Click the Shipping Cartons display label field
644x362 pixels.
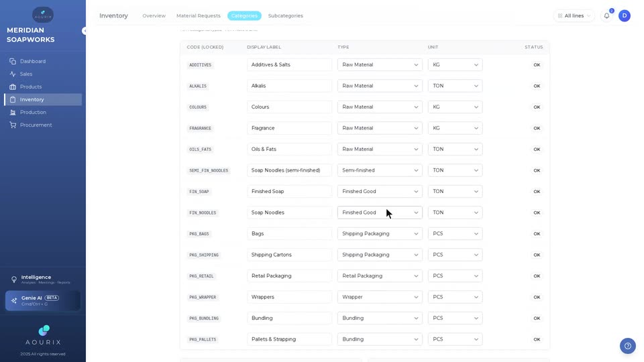click(x=289, y=255)
